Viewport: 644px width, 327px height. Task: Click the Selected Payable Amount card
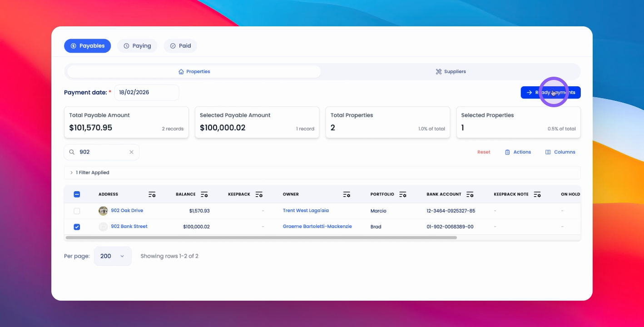coord(257,122)
